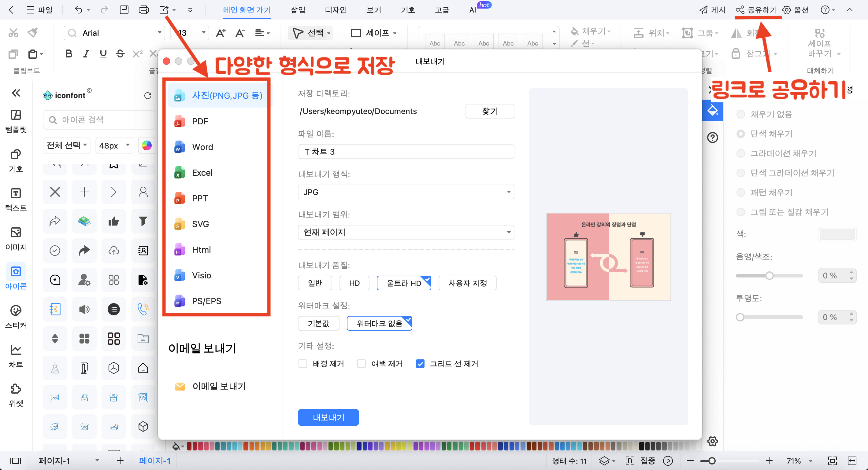Open the 기호 sidebar panel
This screenshot has width=868, height=470.
pos(16,161)
